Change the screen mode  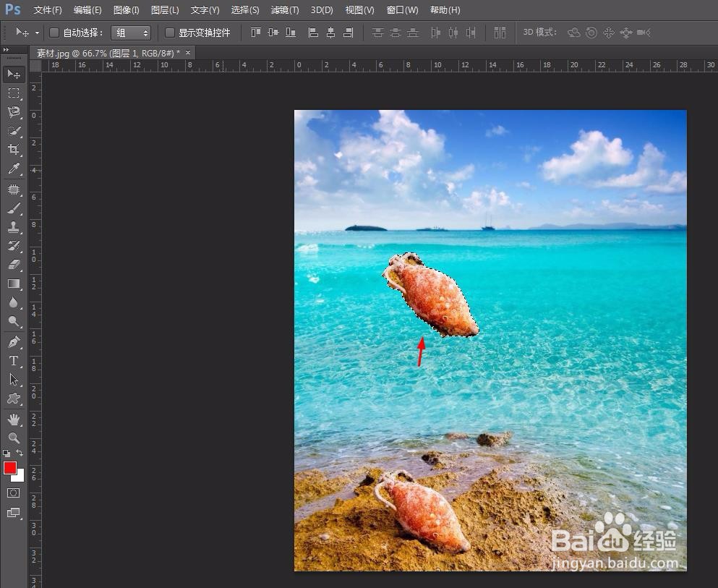14,513
